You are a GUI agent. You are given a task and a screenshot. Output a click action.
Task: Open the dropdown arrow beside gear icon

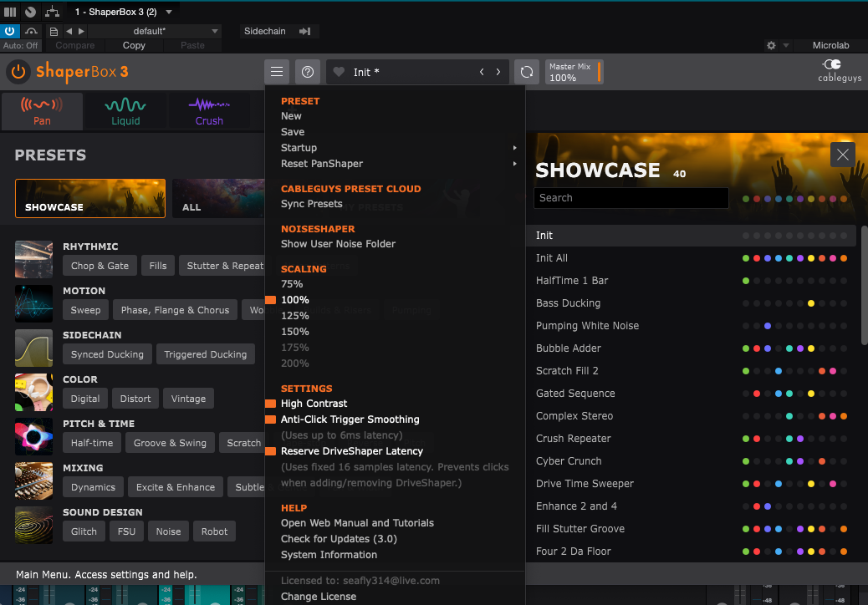point(785,45)
